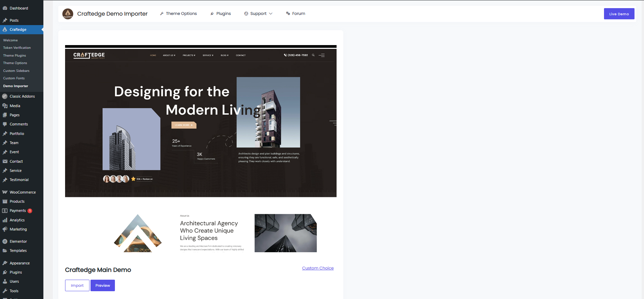Screen dimensions: 644x299
Task: Open the Forum link in header
Action: pos(296,14)
